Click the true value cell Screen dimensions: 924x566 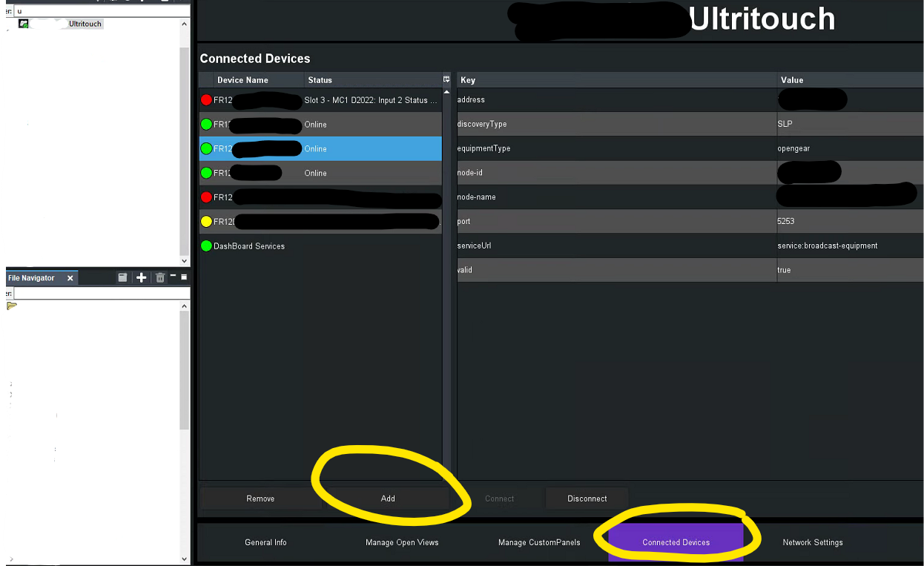point(851,270)
